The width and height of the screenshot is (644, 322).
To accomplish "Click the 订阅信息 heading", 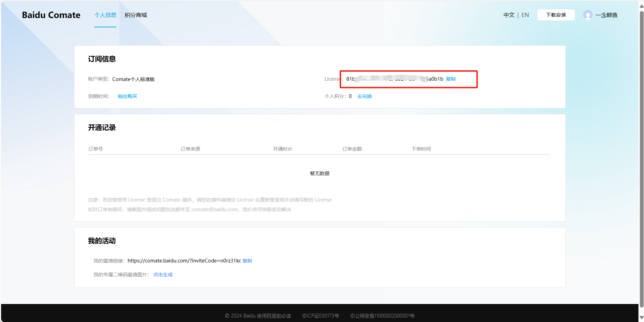I will (102, 59).
